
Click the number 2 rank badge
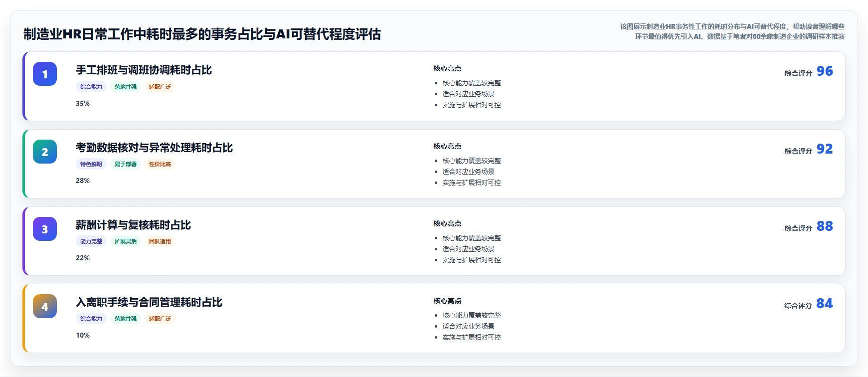click(x=45, y=152)
